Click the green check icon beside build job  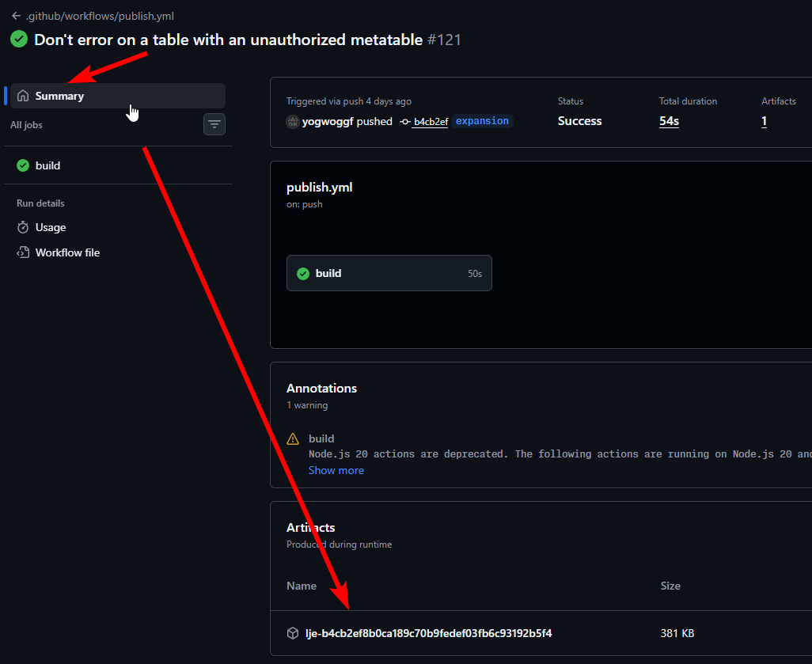click(23, 165)
